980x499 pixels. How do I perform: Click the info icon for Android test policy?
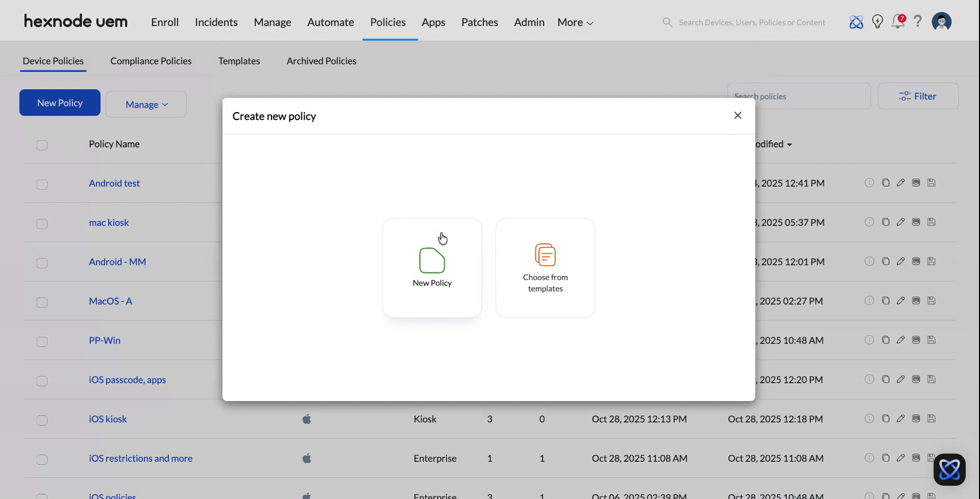[x=870, y=183]
